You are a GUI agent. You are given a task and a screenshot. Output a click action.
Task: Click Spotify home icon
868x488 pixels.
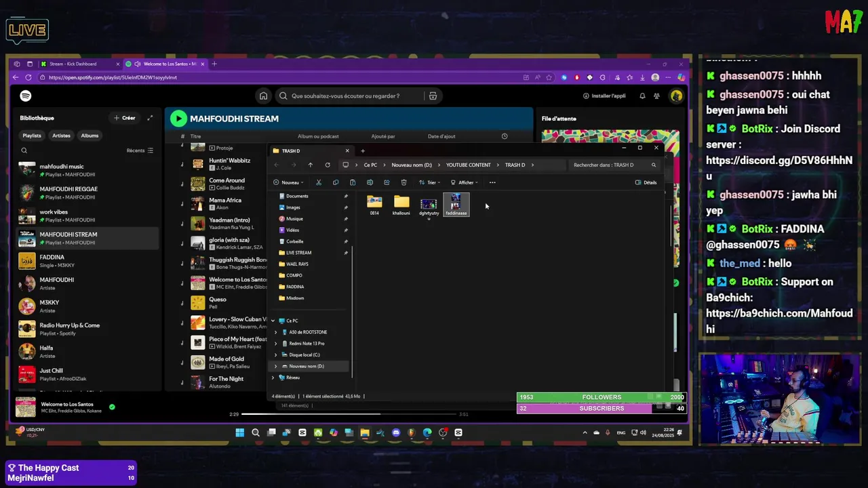(263, 96)
